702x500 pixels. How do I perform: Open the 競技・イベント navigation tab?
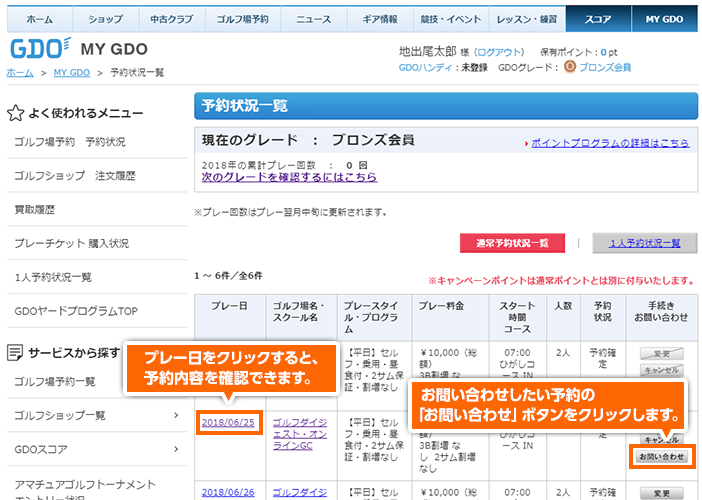451,19
